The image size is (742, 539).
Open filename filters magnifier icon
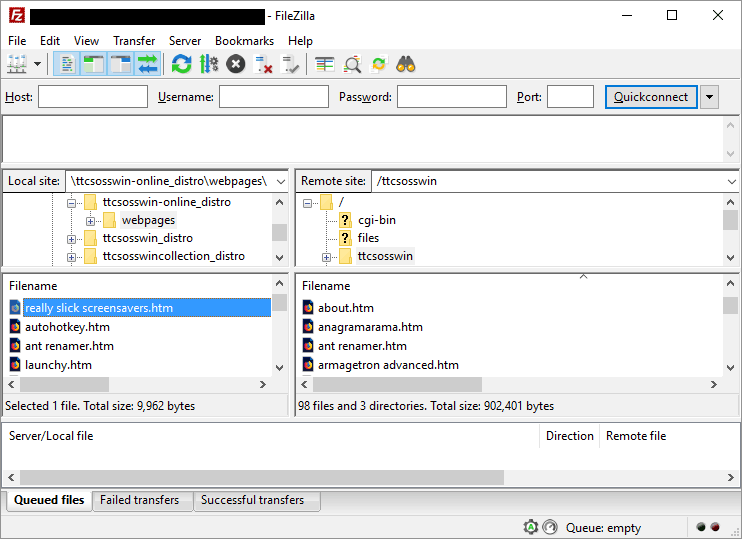(352, 65)
